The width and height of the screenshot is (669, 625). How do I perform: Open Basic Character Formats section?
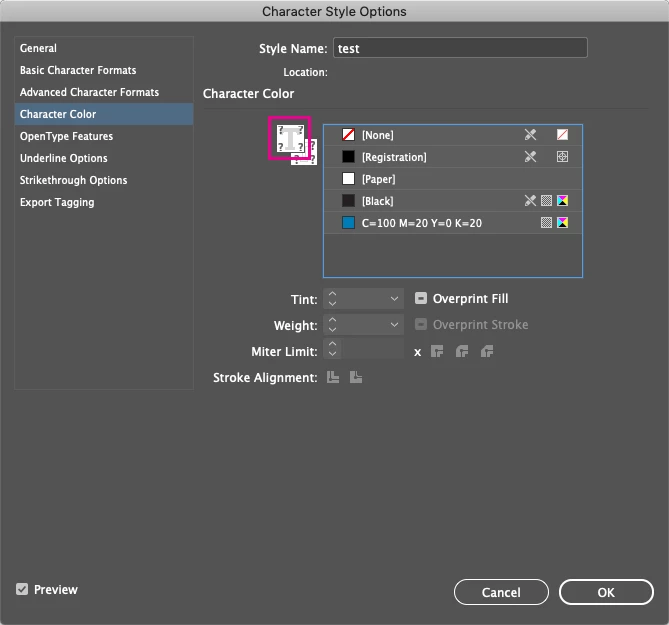(104, 70)
